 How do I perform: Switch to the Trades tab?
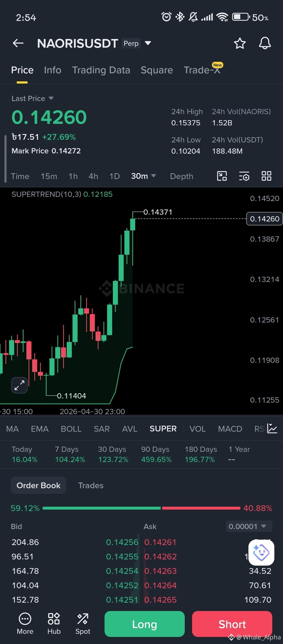pos(91,485)
